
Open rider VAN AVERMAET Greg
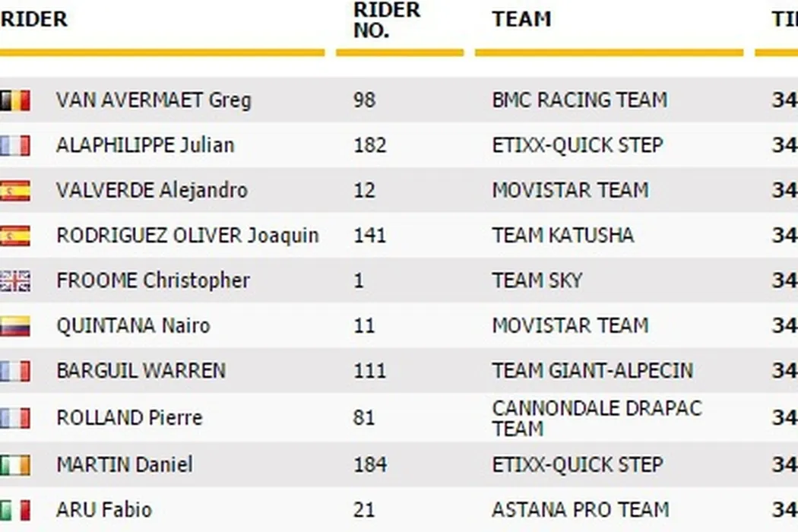(x=154, y=100)
